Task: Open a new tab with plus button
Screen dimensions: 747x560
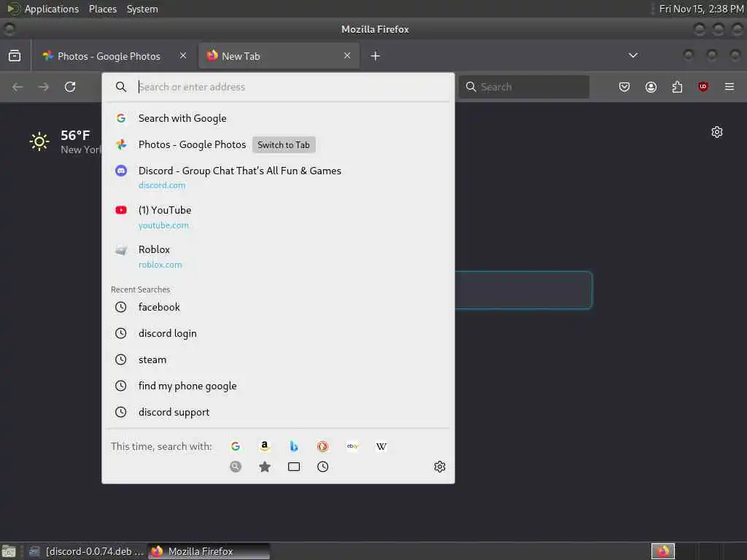Action: coord(376,56)
